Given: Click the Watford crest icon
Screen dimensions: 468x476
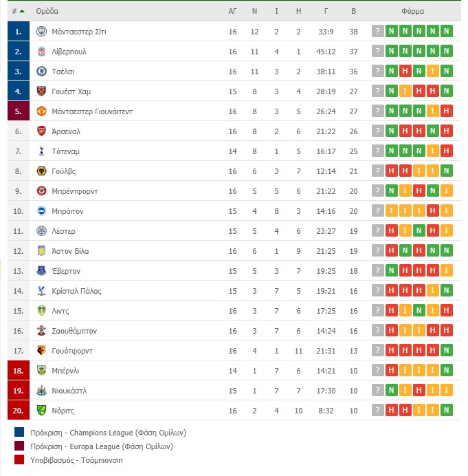Looking at the screenshot, I should 41,351.
